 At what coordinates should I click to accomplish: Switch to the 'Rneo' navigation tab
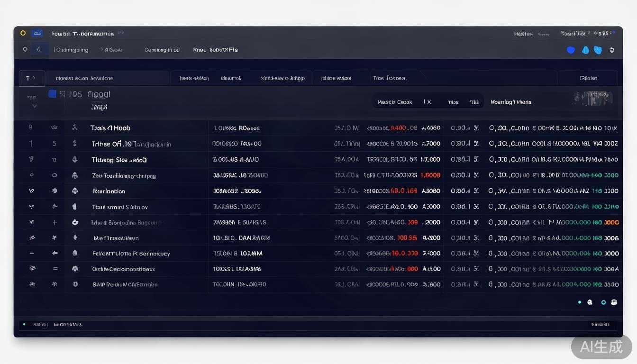pos(200,50)
